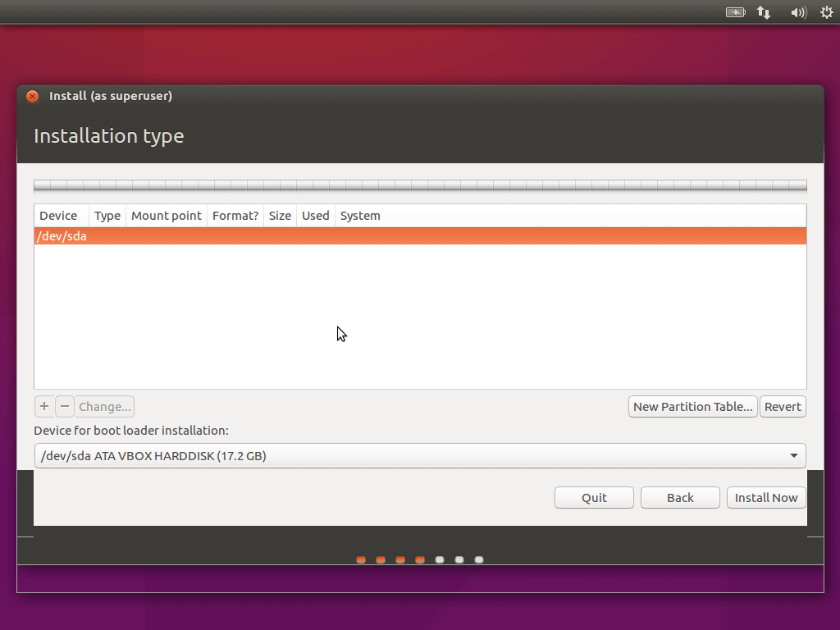
Task: Click the minus icon to remove partition
Action: [x=65, y=406]
